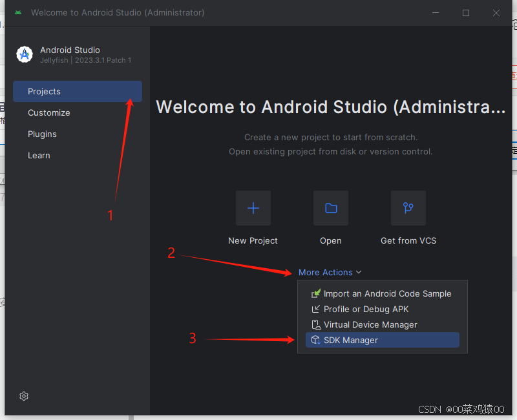Click the Get from VCS label

point(408,240)
